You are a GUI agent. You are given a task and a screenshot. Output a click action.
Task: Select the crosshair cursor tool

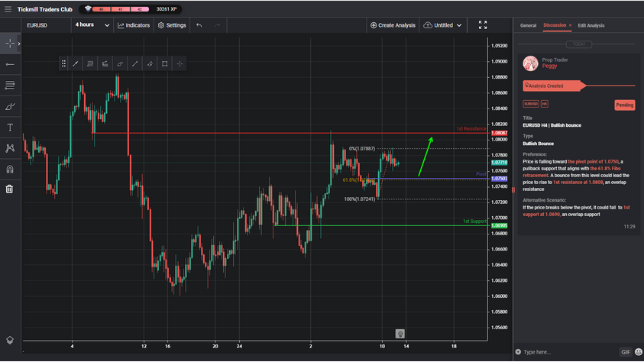tap(10, 44)
